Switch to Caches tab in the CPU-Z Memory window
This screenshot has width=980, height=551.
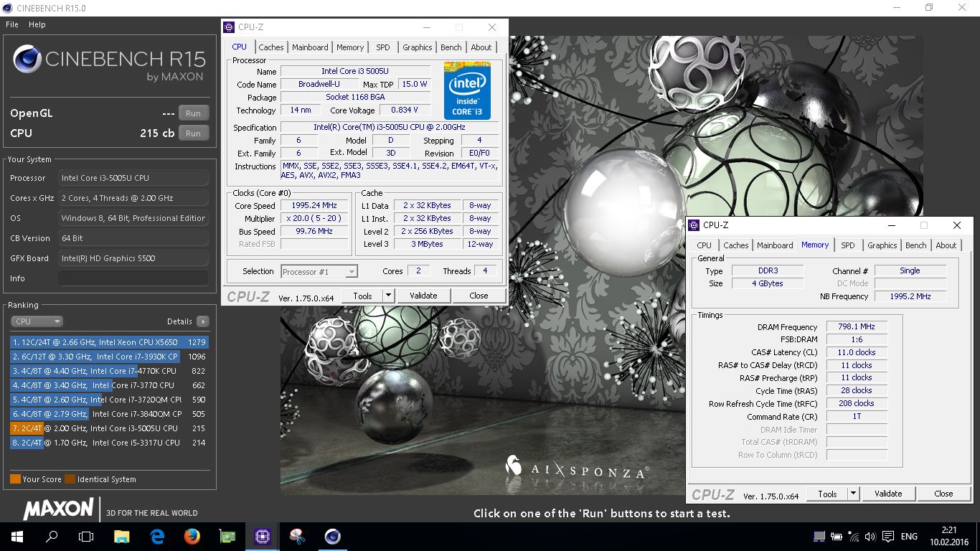pos(736,245)
